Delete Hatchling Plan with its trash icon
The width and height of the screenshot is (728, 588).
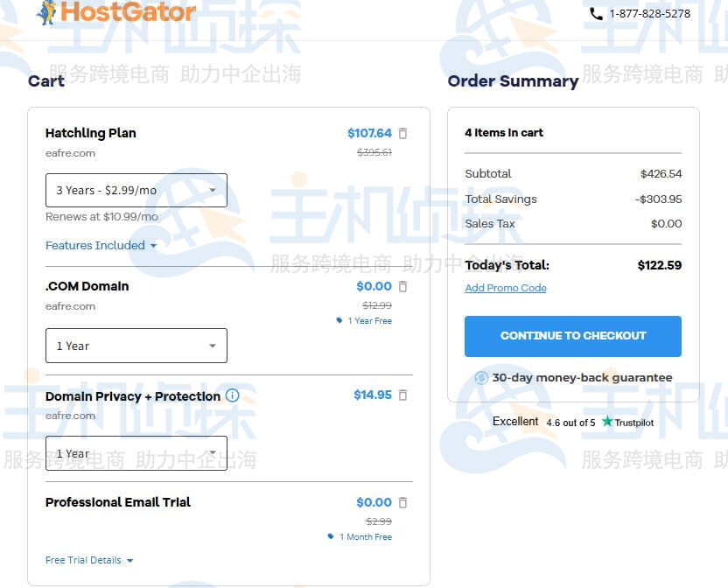[x=403, y=133]
